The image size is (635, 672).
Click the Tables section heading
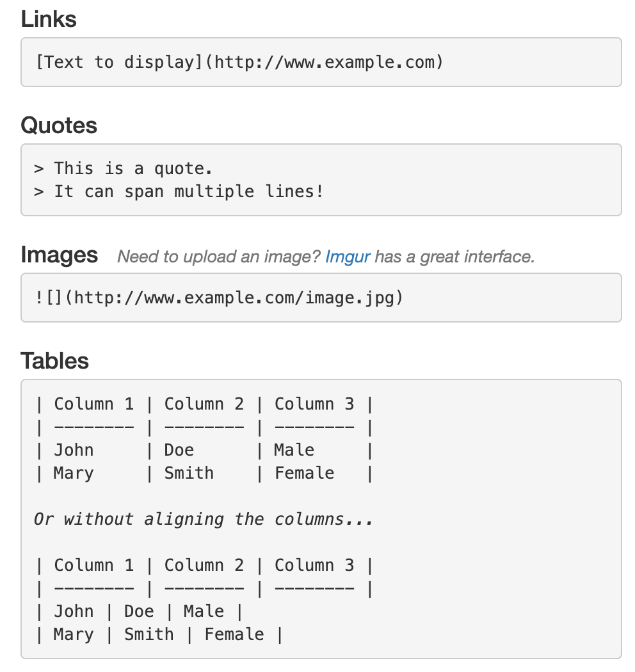54,361
